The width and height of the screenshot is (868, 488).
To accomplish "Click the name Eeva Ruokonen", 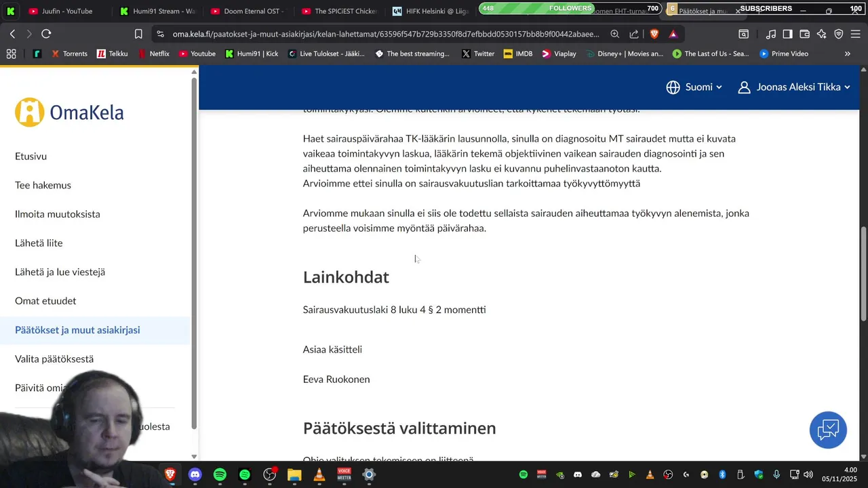I will pyautogui.click(x=336, y=380).
